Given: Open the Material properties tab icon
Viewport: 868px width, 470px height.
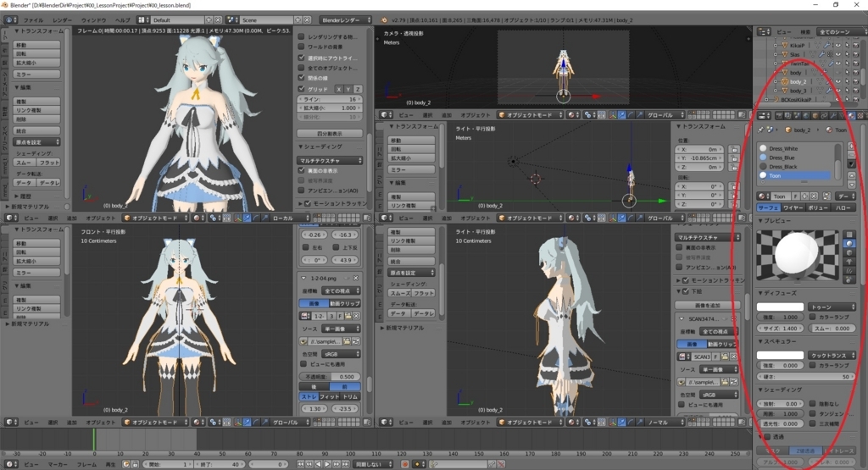Looking at the screenshot, I should click(851, 115).
